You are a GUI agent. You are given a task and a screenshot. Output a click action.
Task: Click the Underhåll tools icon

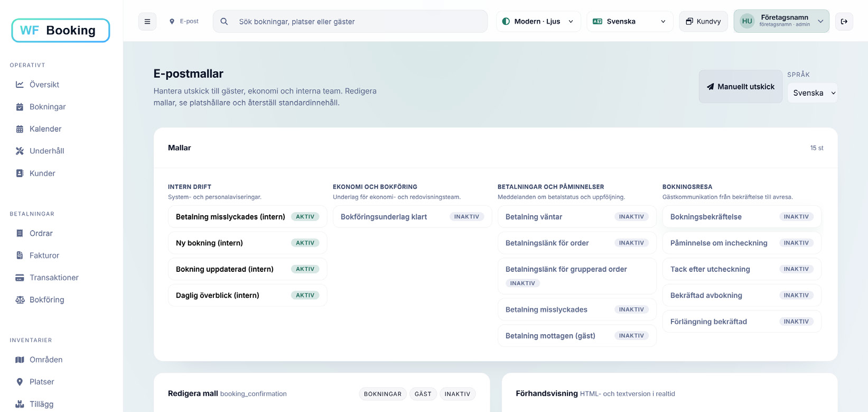(x=20, y=151)
